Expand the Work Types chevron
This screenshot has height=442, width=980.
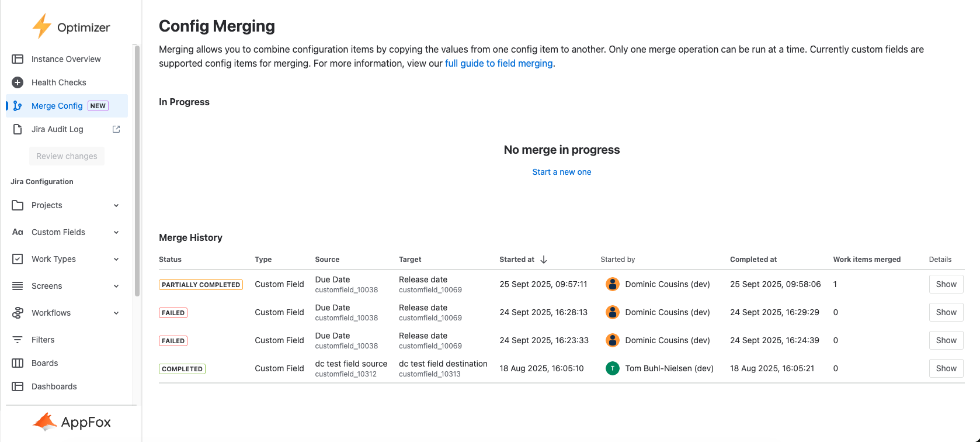(x=116, y=259)
